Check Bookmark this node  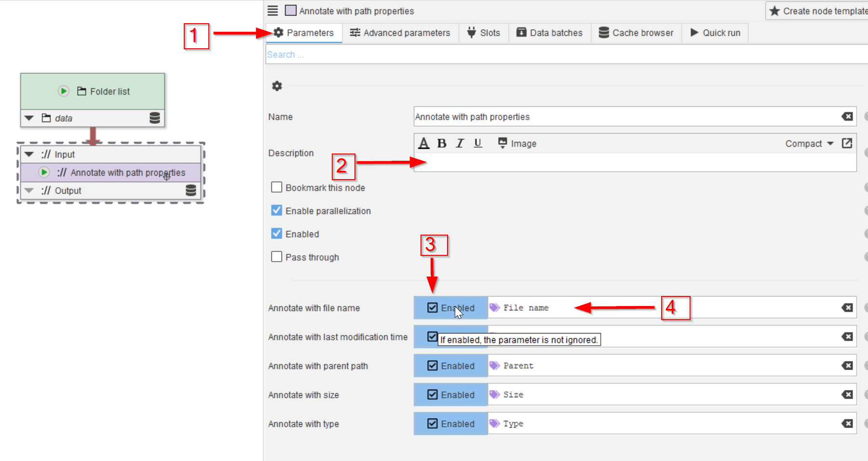point(277,187)
